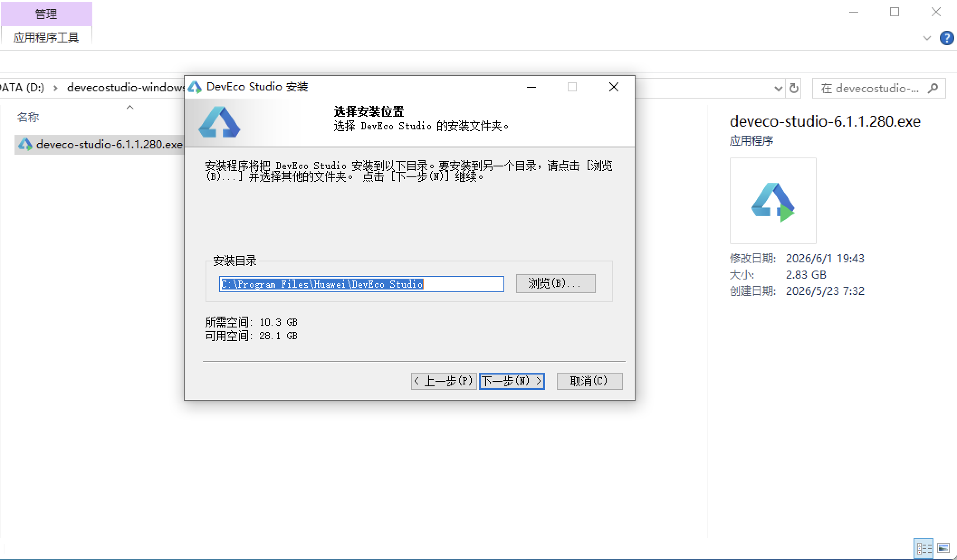This screenshot has height=560, width=957.
Task: Open the 浏览(B)... folder browser
Action: tap(555, 284)
